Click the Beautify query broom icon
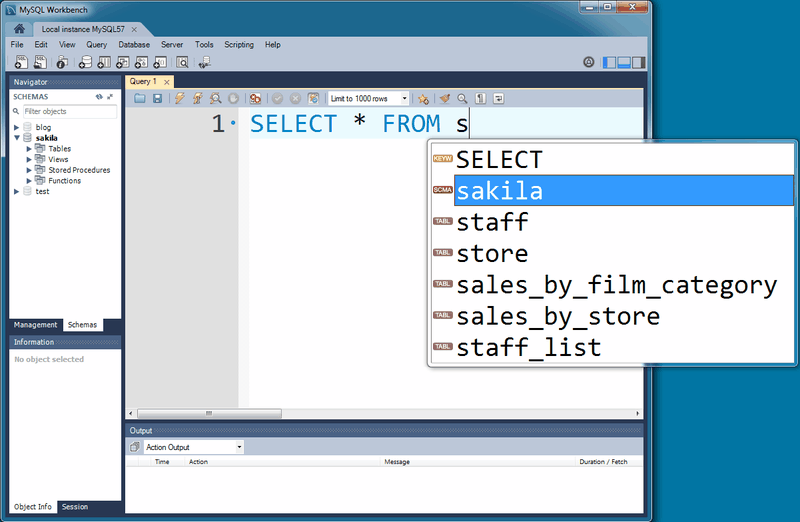 (x=445, y=98)
